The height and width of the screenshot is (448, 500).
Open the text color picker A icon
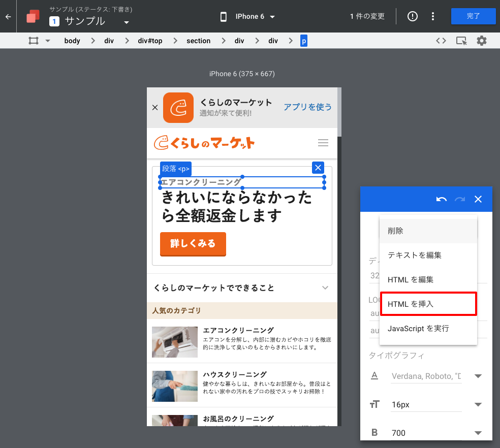(374, 376)
